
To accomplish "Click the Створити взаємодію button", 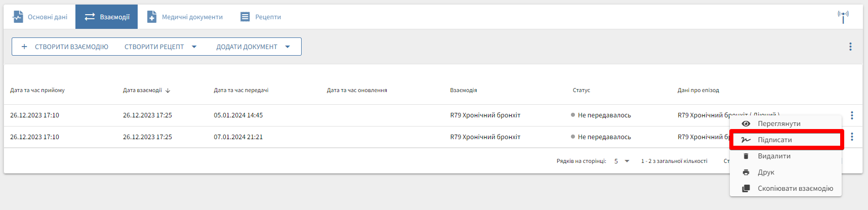I will coord(65,47).
